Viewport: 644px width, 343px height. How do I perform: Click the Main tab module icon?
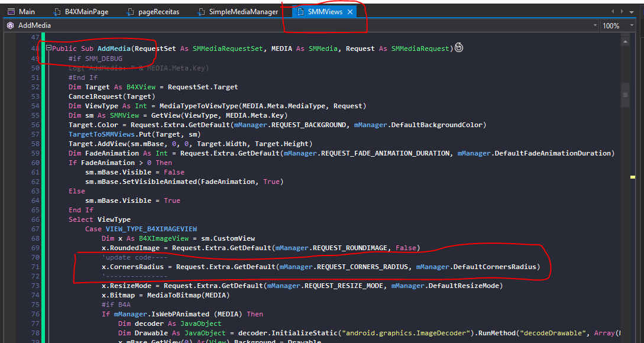pyautogui.click(x=11, y=12)
